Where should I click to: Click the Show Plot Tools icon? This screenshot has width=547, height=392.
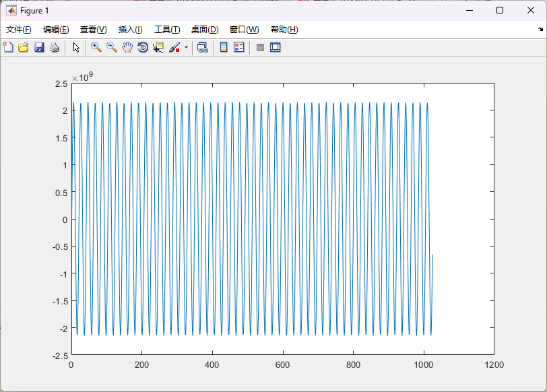(x=275, y=47)
